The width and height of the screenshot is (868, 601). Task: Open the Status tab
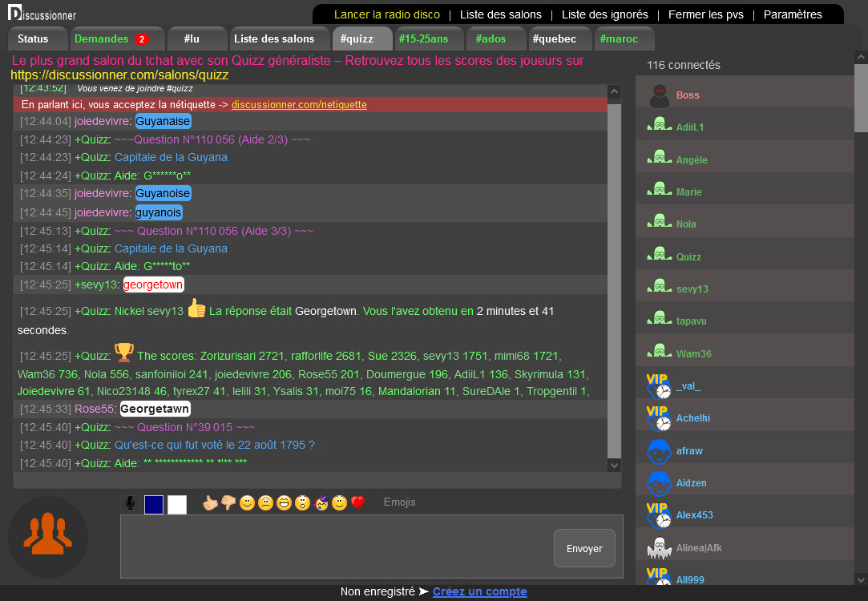click(x=38, y=38)
